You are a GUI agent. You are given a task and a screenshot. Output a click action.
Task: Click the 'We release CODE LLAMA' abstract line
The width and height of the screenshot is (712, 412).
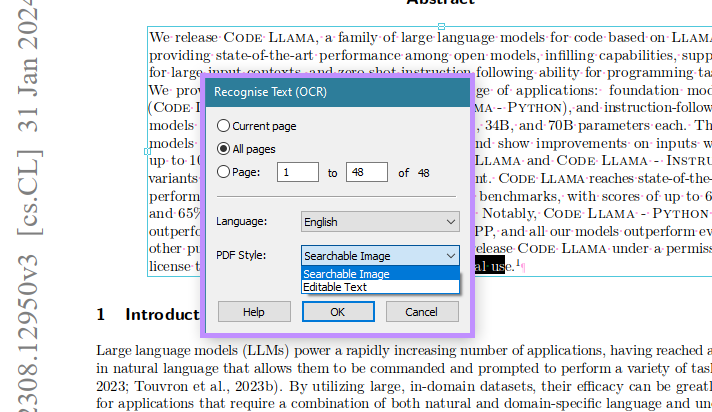click(x=430, y=38)
